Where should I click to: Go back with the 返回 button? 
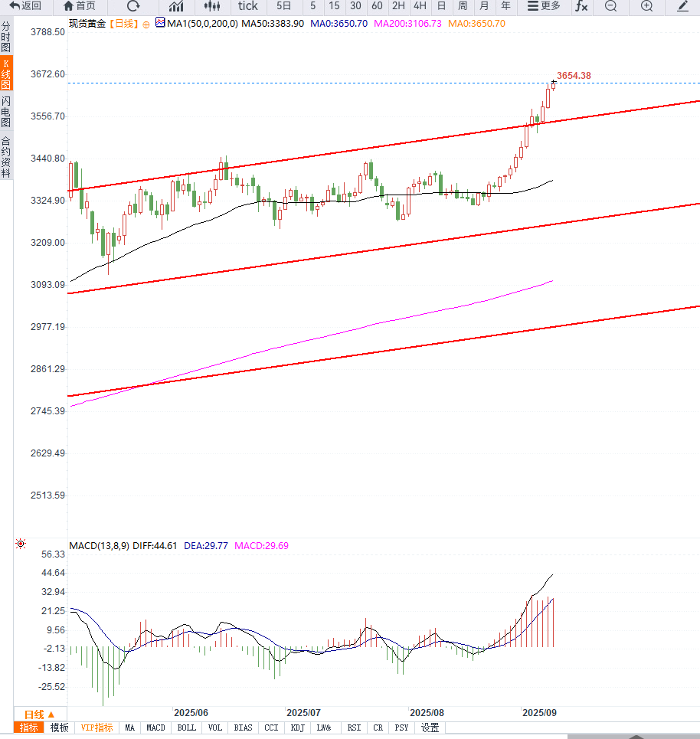[25, 6]
